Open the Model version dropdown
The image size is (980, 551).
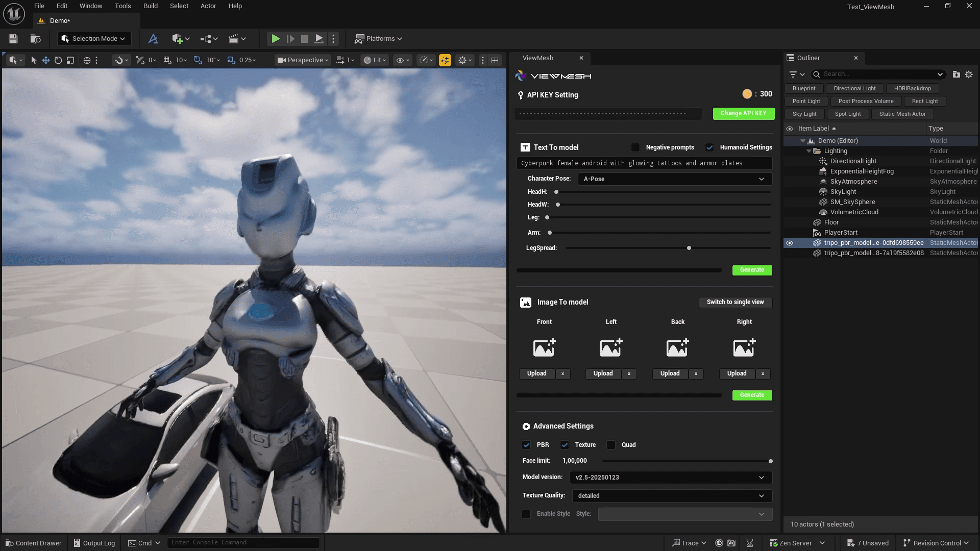tap(670, 478)
